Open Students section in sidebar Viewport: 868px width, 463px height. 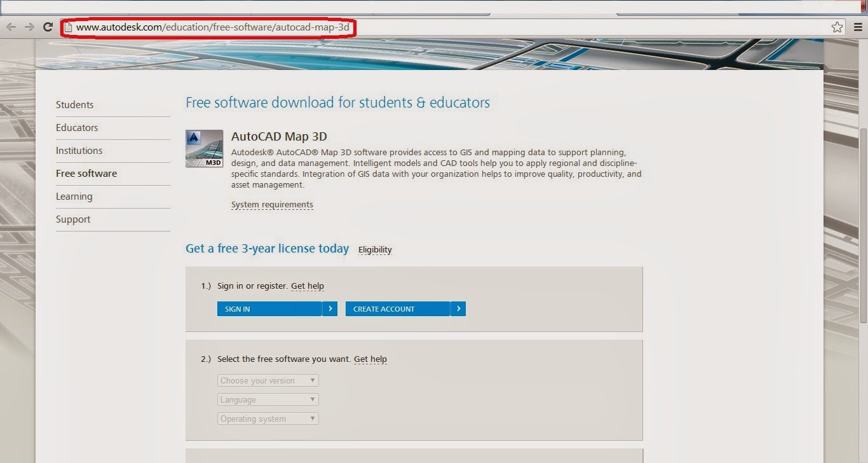point(74,104)
